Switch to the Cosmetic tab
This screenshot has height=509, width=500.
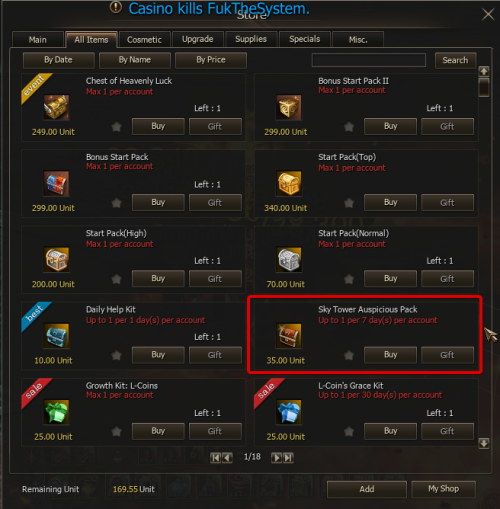144,40
